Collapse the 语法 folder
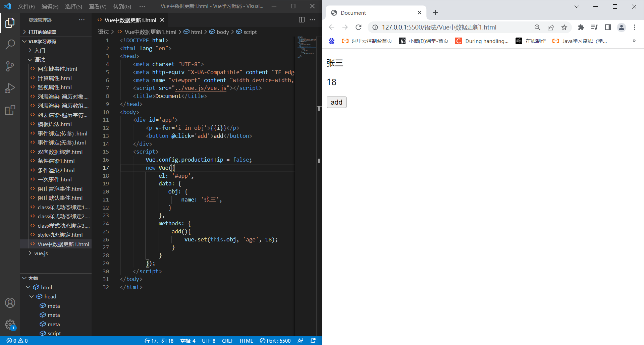Image resolution: width=644 pixels, height=345 pixels. [x=56, y=60]
